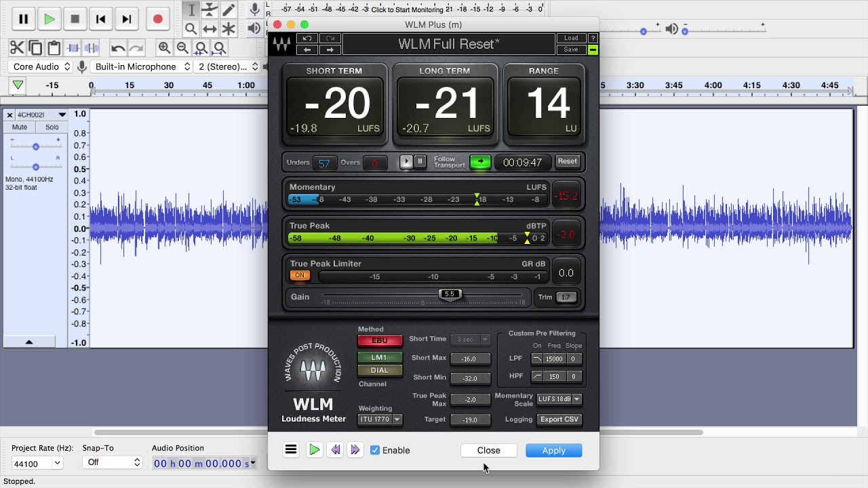Click the WLM Save preset button
Image resolution: width=868 pixels, height=488 pixels.
[571, 50]
